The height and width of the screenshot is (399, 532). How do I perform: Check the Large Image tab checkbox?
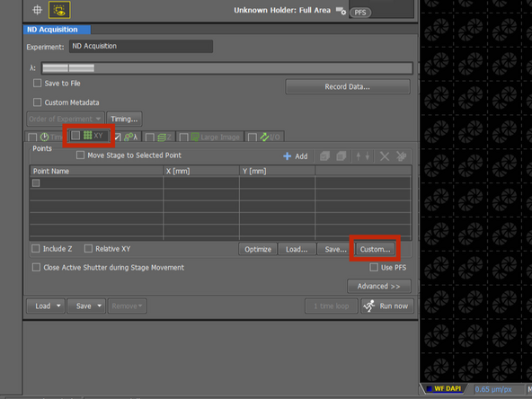(x=183, y=137)
